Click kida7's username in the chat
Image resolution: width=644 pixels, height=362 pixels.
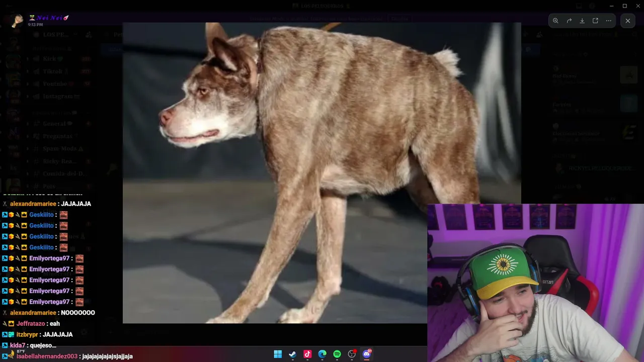(x=18, y=345)
